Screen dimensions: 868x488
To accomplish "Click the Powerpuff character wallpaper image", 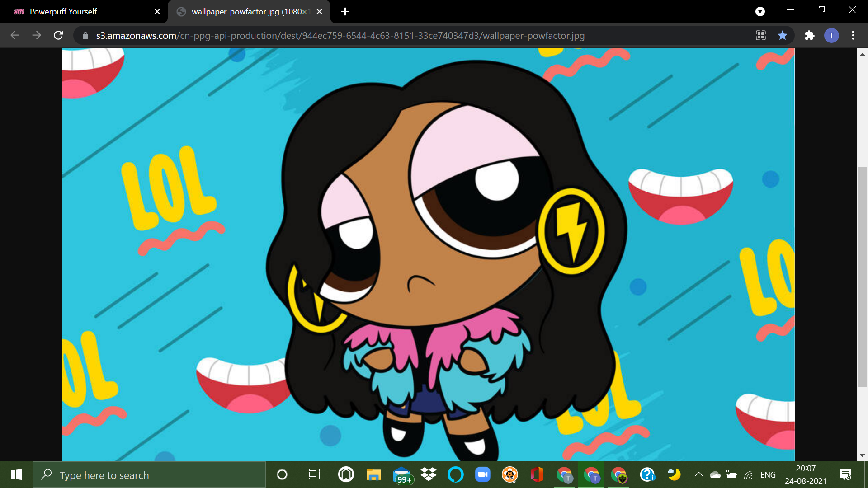I will 428,254.
